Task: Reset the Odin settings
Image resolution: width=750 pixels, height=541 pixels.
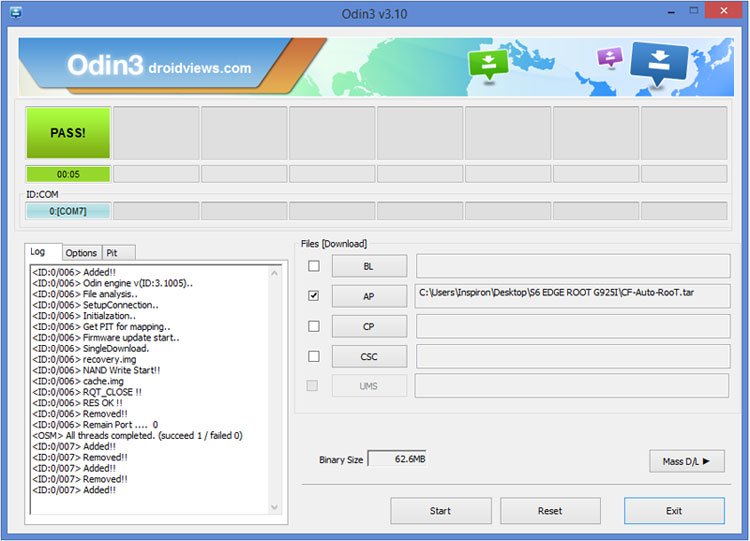Action: click(x=550, y=511)
